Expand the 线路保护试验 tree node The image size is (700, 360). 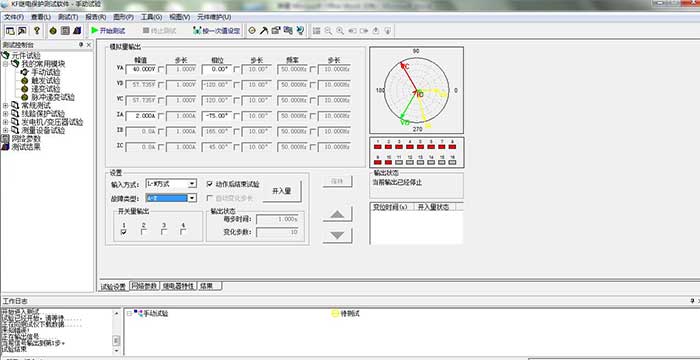coord(5,114)
